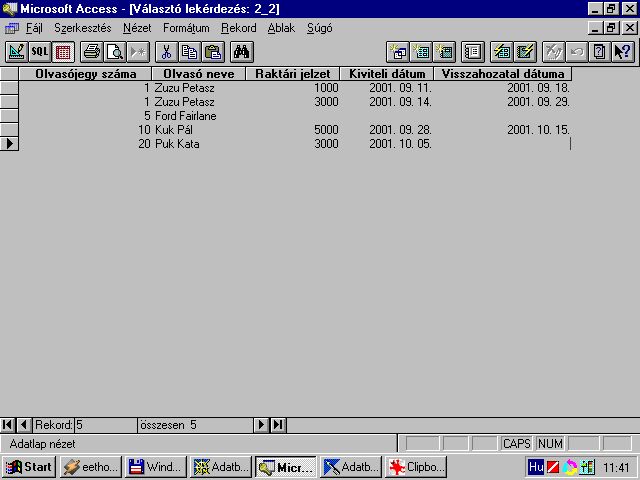Open the Windows Start button
Viewport: 640px width, 480px height.
point(29,467)
